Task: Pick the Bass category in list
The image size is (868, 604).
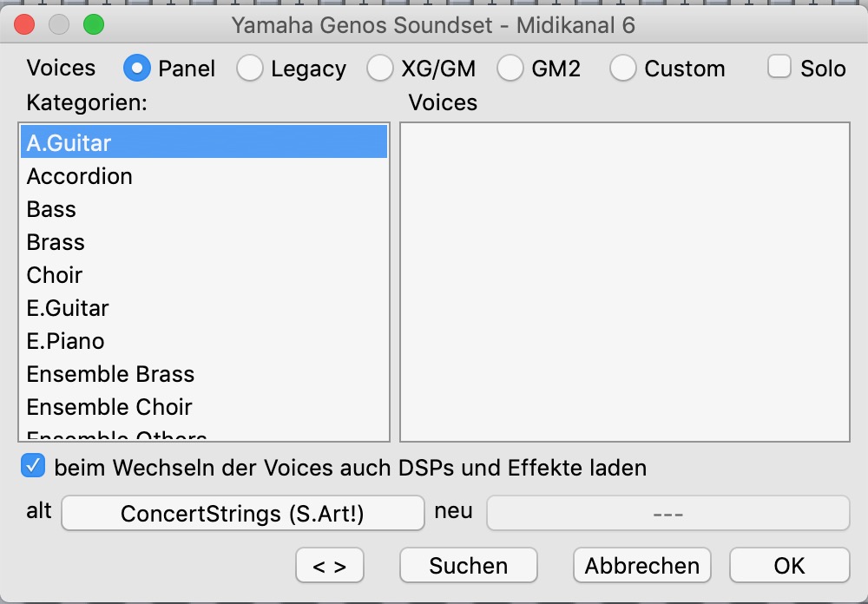Action: click(204, 209)
